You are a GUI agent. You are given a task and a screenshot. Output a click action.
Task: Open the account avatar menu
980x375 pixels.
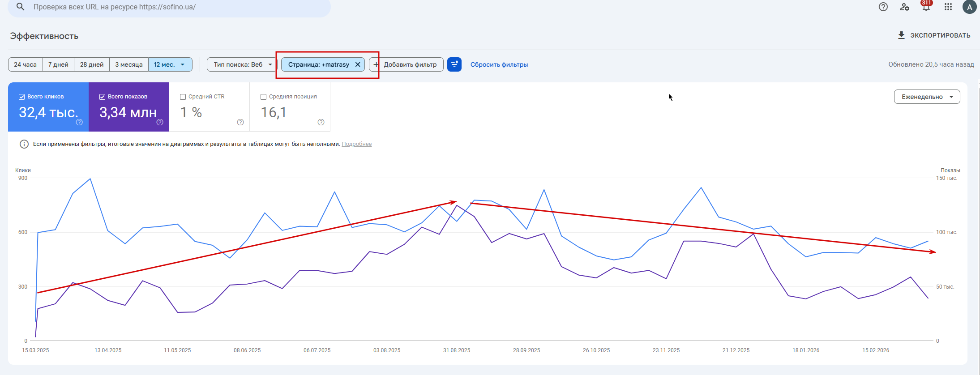(x=969, y=7)
